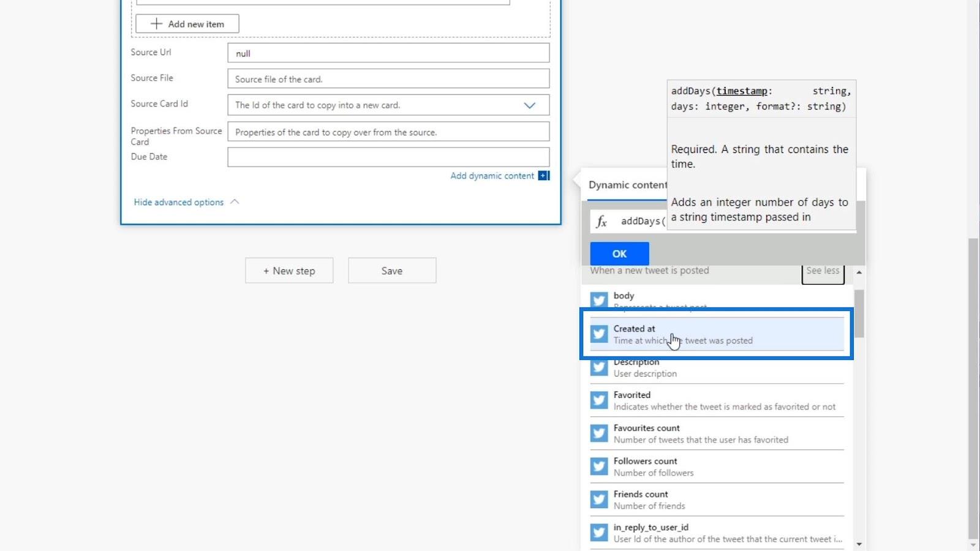Click the Twitter icon beside Favorited
The image size is (980, 551).
point(599,400)
